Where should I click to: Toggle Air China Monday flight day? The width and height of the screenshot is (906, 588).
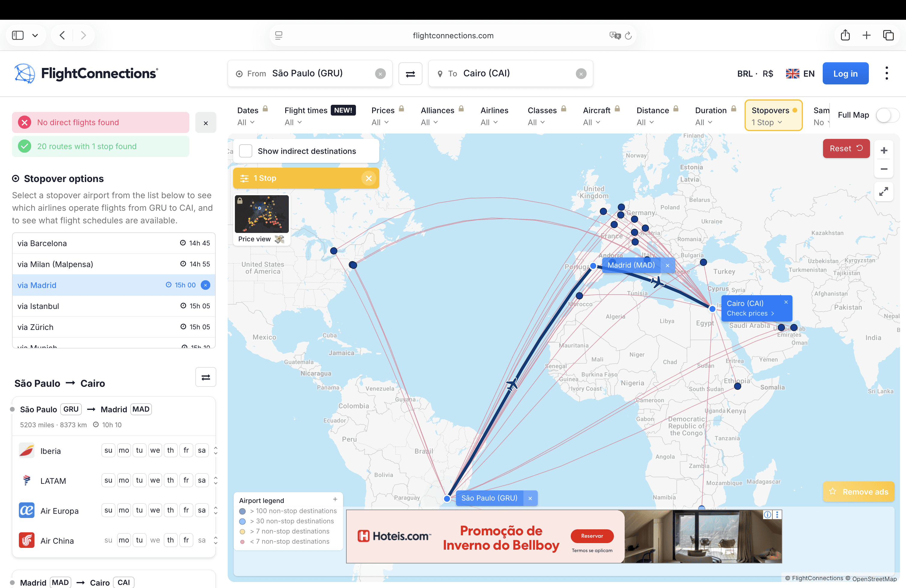pyautogui.click(x=124, y=540)
